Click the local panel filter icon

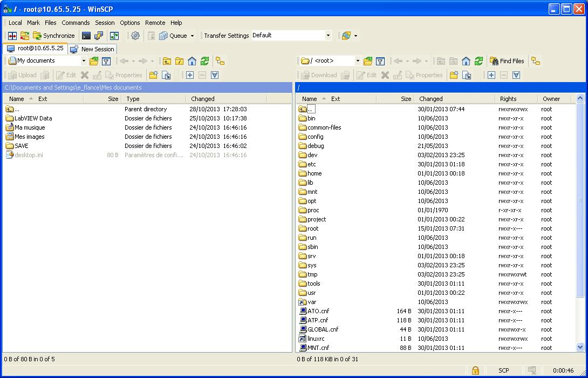coord(106,61)
